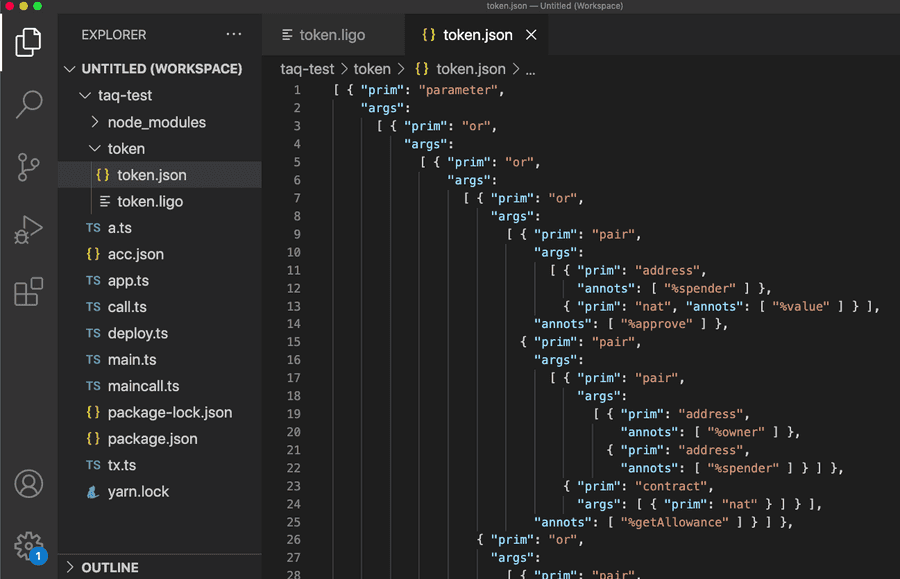Viewport: 900px width, 579px height.
Task: Click the Accounts profile icon
Action: pos(29,484)
